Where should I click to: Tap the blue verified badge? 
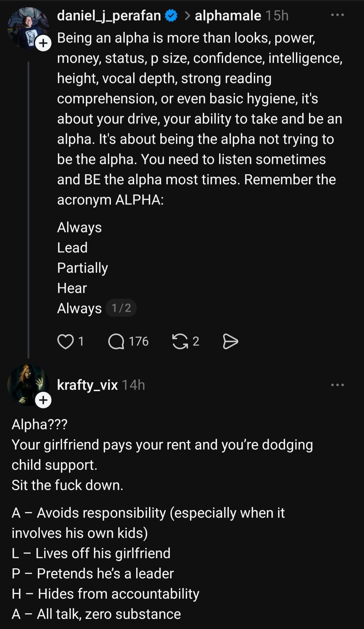click(172, 16)
